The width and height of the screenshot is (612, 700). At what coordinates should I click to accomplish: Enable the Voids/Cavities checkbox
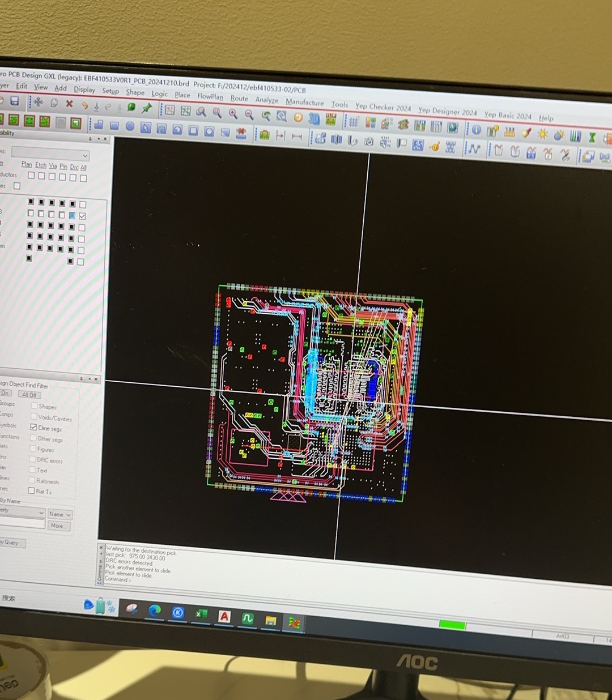tap(34, 416)
